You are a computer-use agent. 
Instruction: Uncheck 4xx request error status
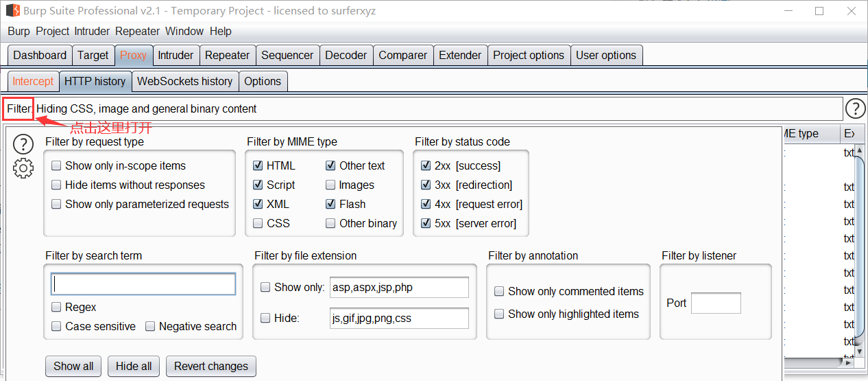[426, 204]
